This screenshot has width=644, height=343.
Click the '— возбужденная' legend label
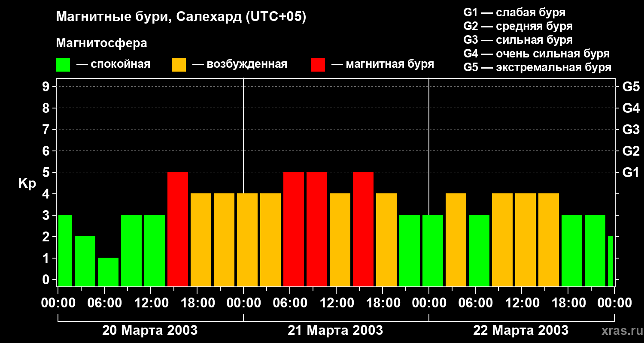[x=240, y=64]
